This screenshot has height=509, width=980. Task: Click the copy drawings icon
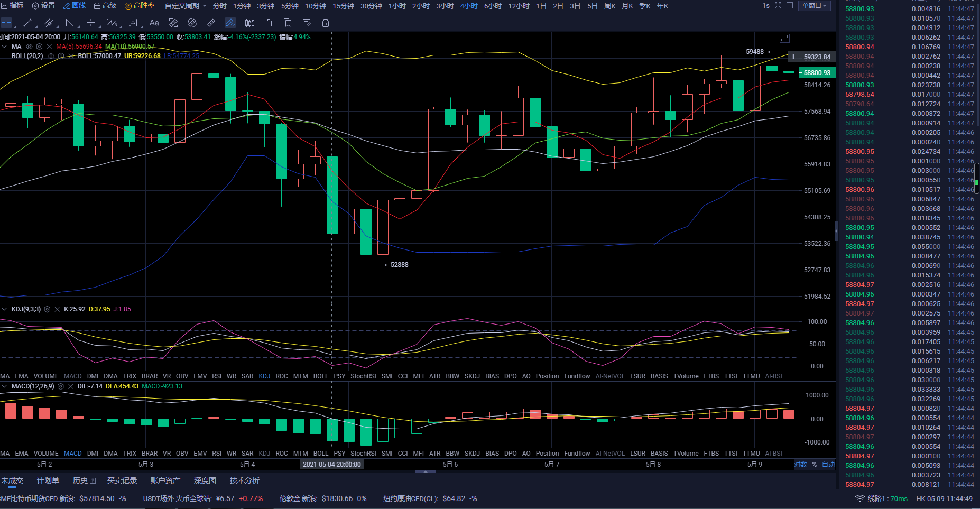pos(288,23)
